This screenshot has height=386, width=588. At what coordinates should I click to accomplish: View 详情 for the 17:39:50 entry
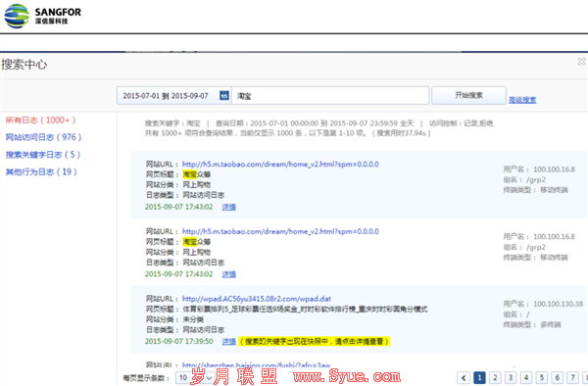228,341
